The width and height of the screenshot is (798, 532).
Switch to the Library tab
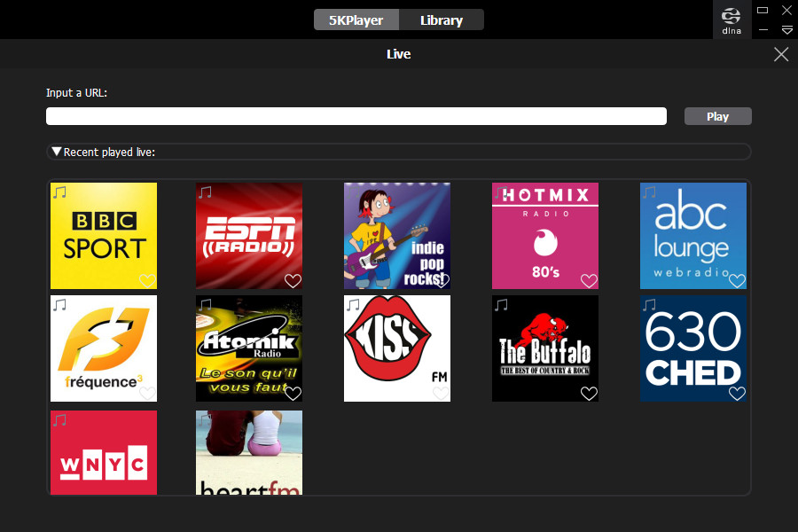[441, 20]
